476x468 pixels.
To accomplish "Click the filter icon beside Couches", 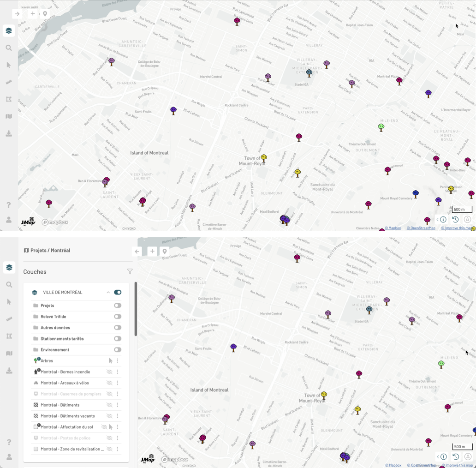I will pyautogui.click(x=130, y=272).
